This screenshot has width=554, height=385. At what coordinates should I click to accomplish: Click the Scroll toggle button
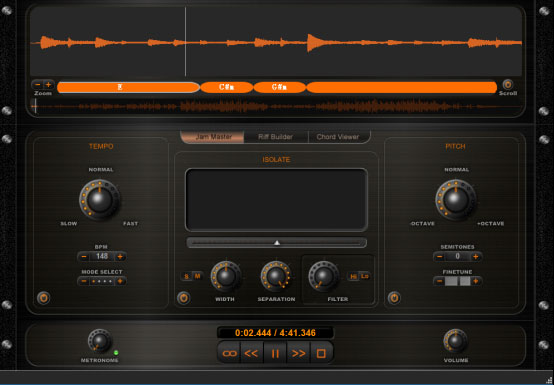click(x=508, y=85)
